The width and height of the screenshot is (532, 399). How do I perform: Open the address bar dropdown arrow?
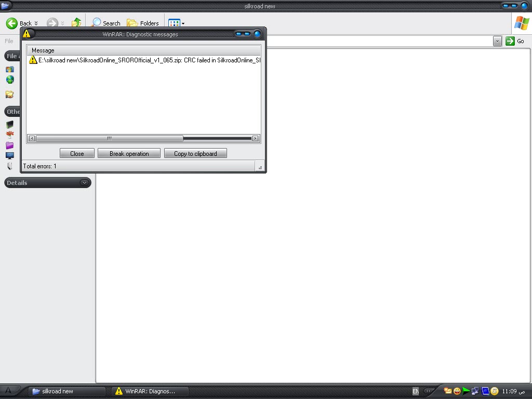click(x=497, y=42)
